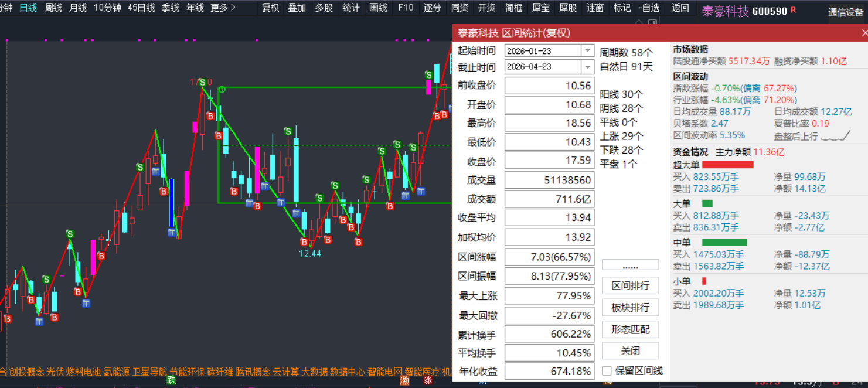Select the 年线 yearly period tab
868x388 pixels.
pos(195,8)
